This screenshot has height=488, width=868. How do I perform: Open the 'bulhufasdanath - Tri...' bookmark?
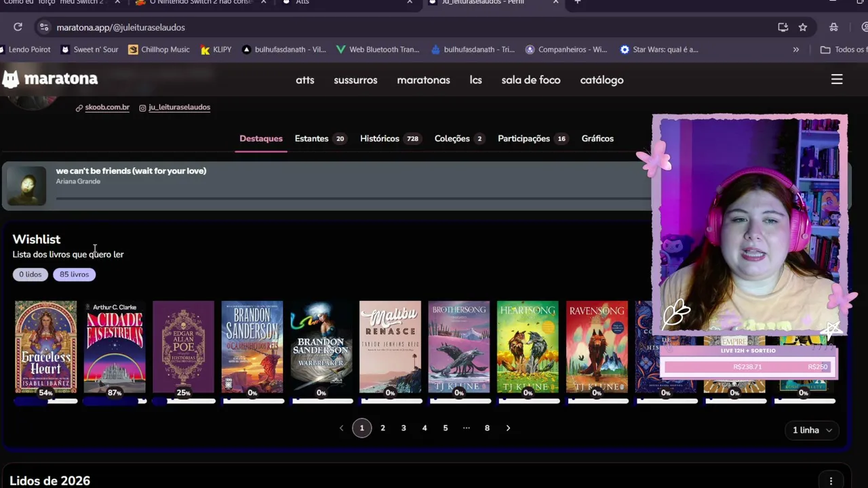pyautogui.click(x=473, y=49)
